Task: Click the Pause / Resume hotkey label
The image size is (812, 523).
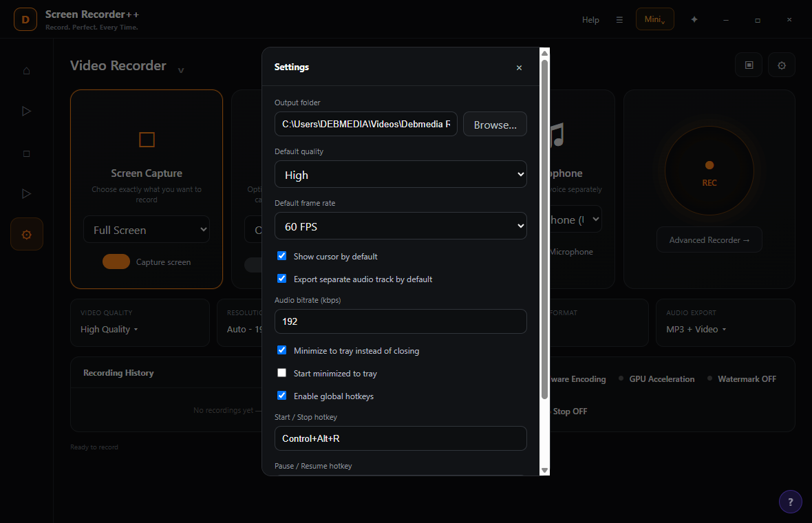Action: [313, 466]
